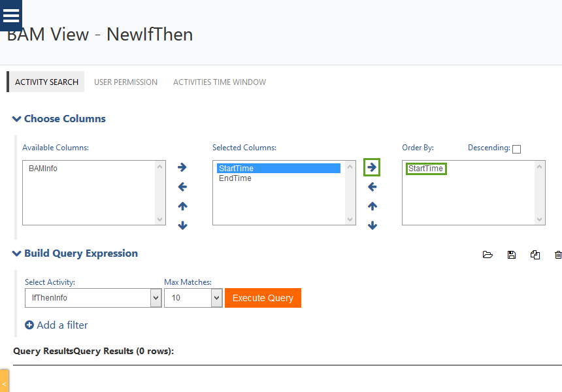Add StartTime to Order By with right arrow
562x392 pixels.
[372, 168]
